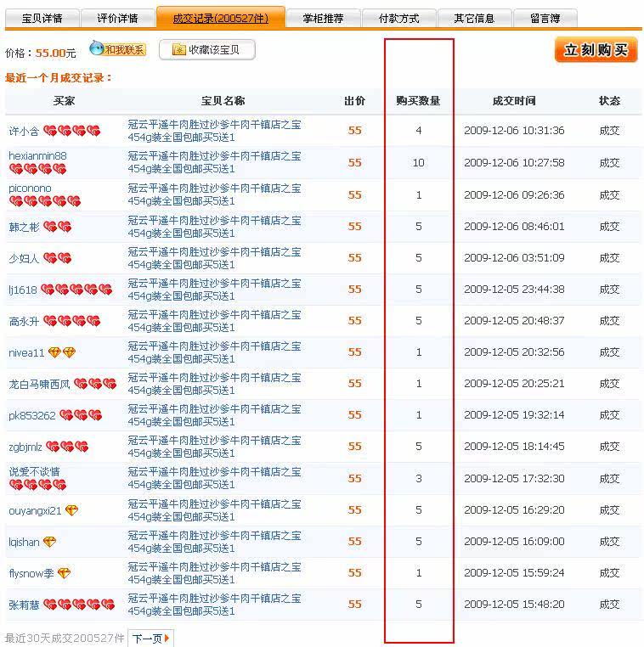Click heart rating icons beside 龙白马啸西风
Viewport: 644px width, 647px height.
click(95, 384)
